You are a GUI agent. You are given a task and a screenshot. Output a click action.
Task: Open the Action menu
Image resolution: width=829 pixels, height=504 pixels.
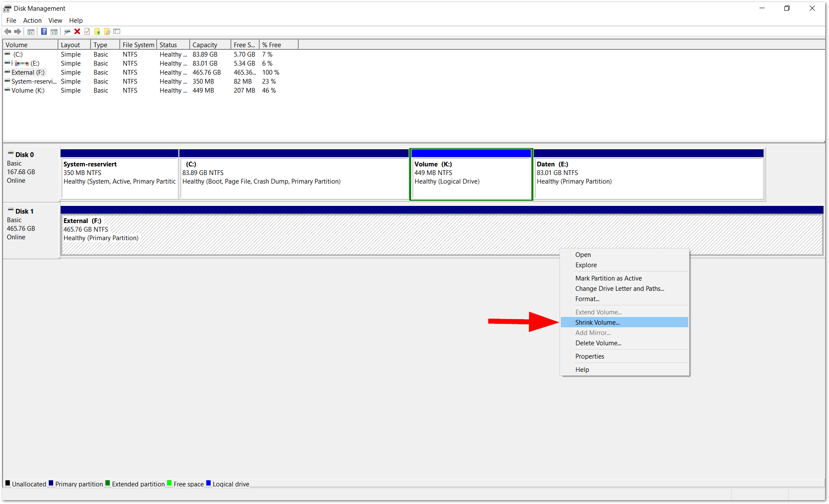pos(32,20)
